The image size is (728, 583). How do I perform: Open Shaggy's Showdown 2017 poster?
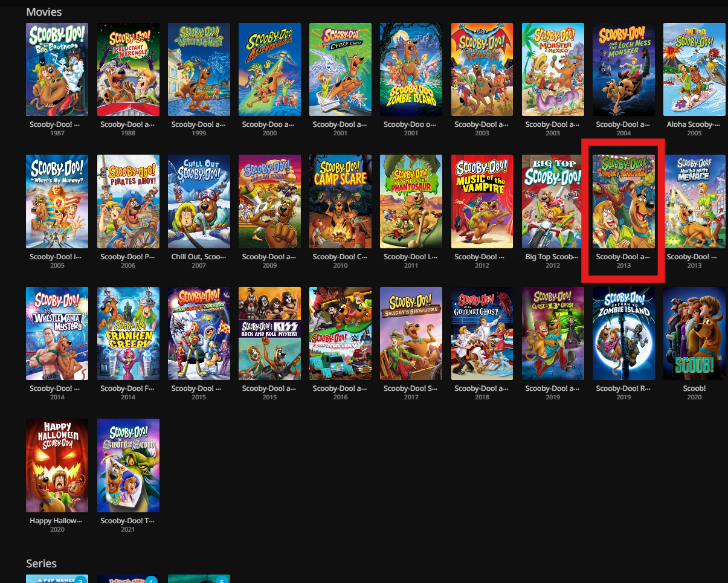point(411,333)
